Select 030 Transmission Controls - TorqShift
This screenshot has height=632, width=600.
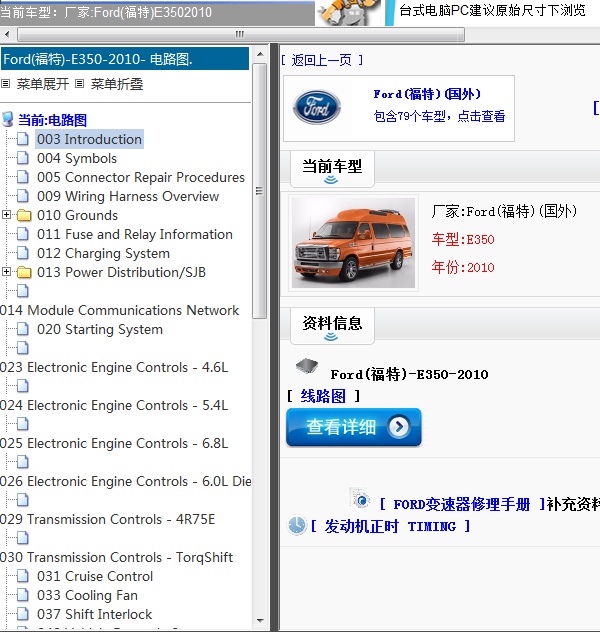tap(116, 557)
